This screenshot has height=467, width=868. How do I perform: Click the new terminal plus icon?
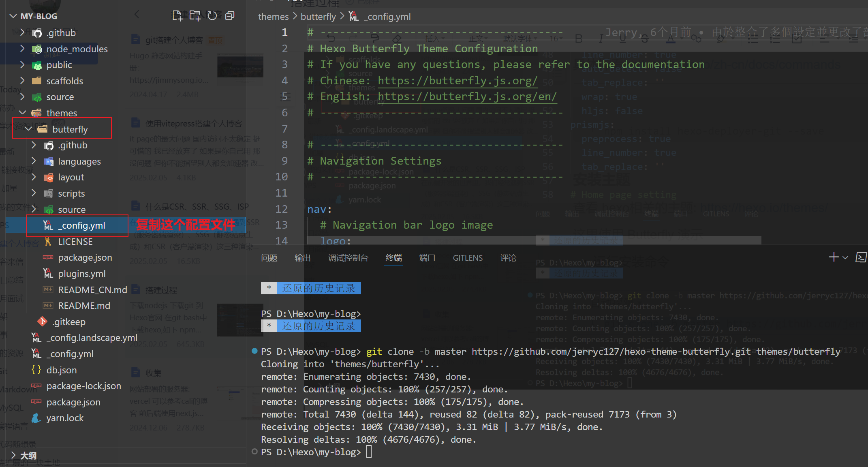[834, 257]
